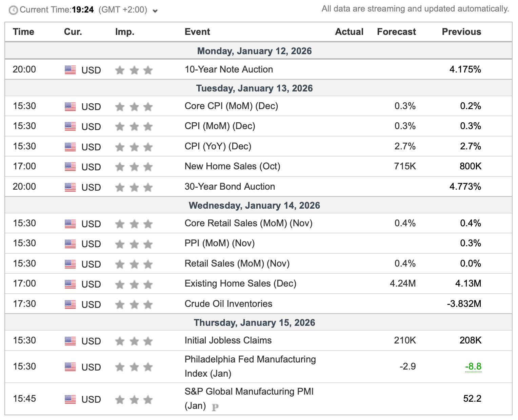The width and height of the screenshot is (518, 420).
Task: Click US flag in 10-Year Note Auction row
Action: tap(70, 70)
